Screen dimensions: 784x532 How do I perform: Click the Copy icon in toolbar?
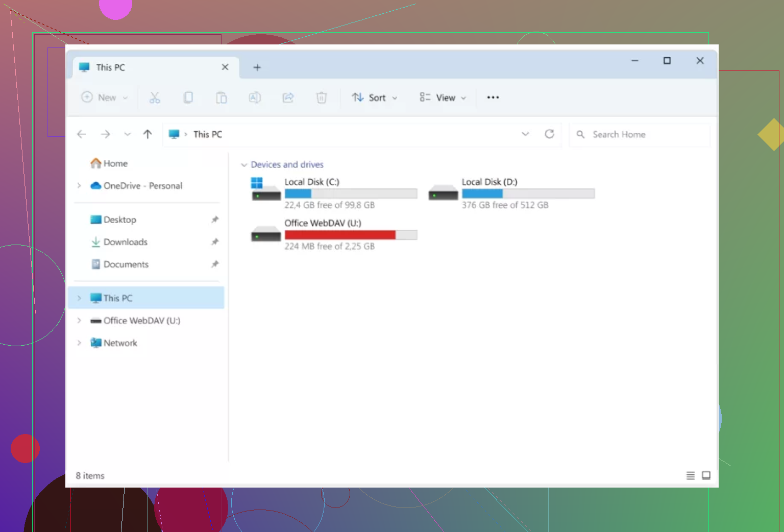(x=188, y=98)
